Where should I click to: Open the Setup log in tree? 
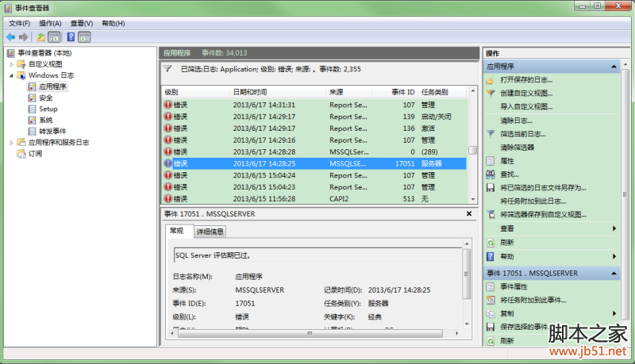(x=48, y=109)
